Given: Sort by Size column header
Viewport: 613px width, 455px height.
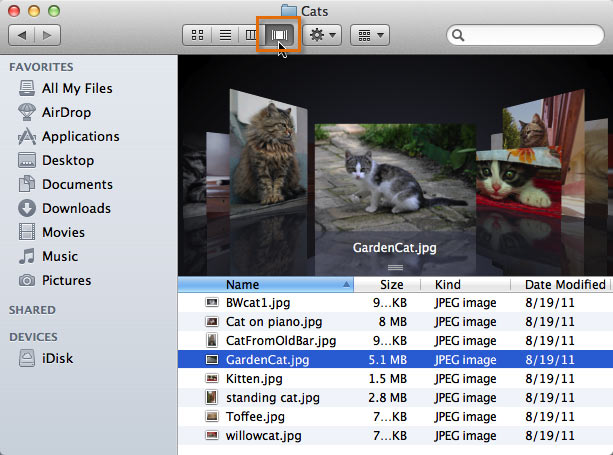Looking at the screenshot, I should pos(391,285).
